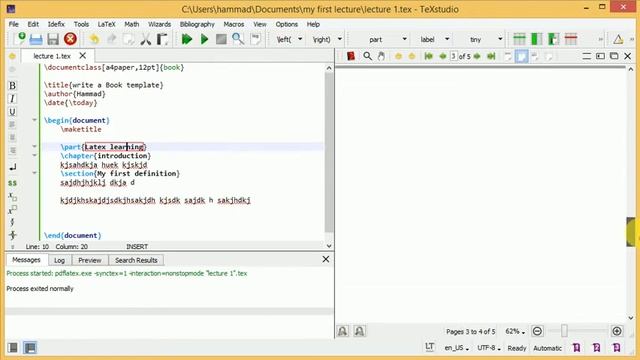Open search in the PDF viewer
640x360 pixels.
pyautogui.click(x=367, y=56)
